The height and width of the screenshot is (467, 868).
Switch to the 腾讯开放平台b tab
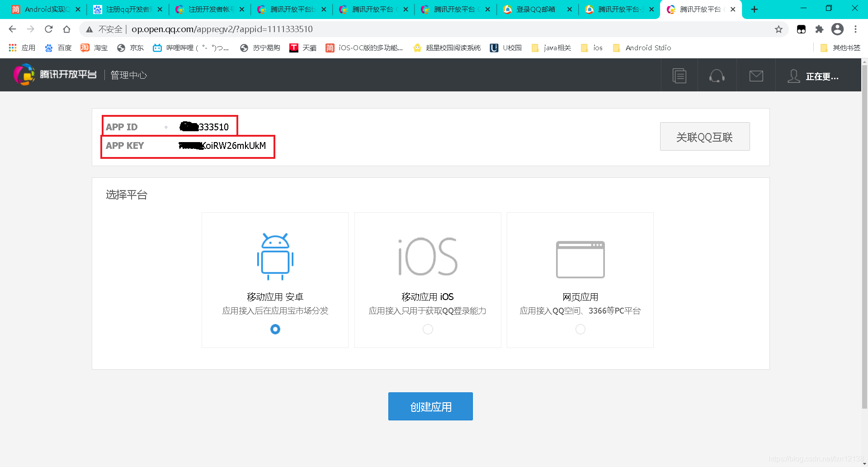click(x=292, y=9)
